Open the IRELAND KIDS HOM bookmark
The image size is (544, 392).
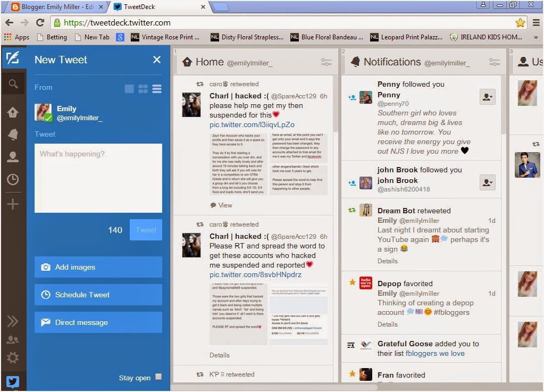(486, 37)
